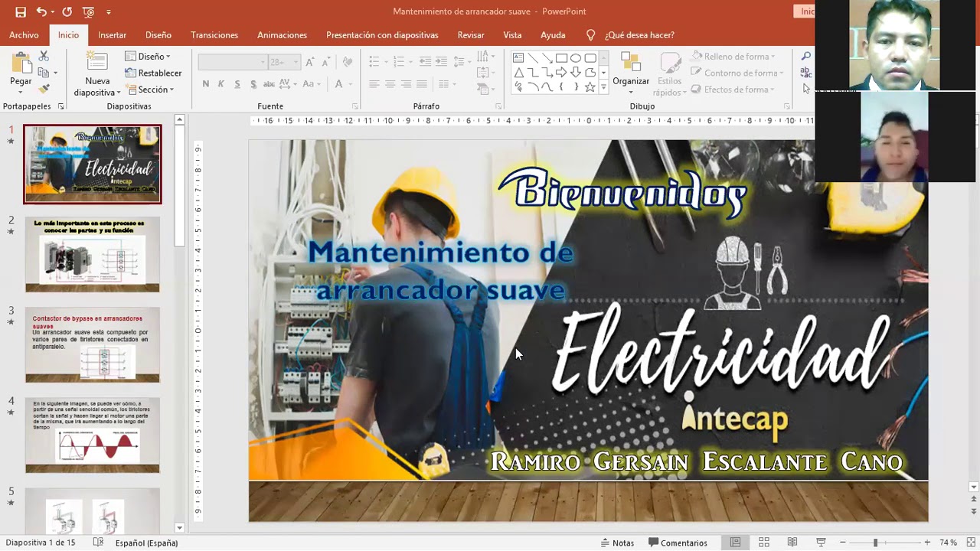Image resolution: width=980 pixels, height=551 pixels.
Task: Toggle strikethrough (abc) formatting
Action: pos(269,84)
